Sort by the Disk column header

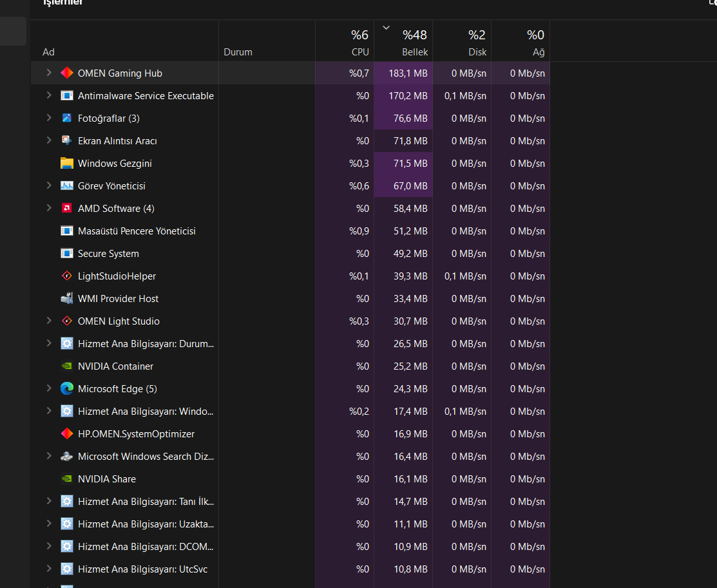click(x=462, y=41)
